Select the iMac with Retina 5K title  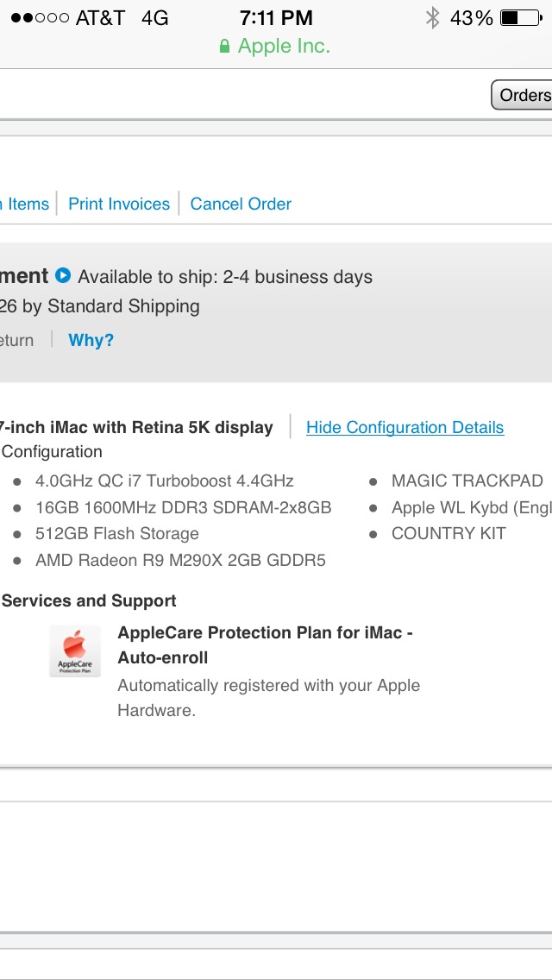point(136,428)
